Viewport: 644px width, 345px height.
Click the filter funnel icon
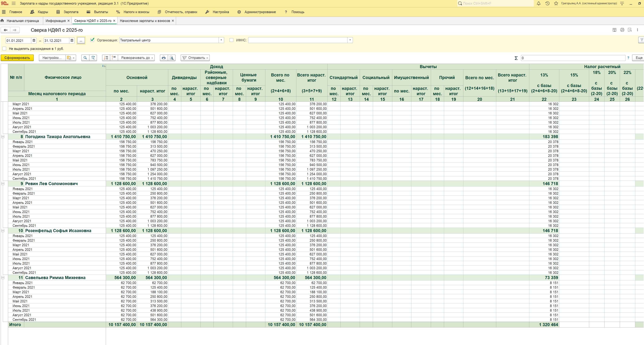click(641, 40)
